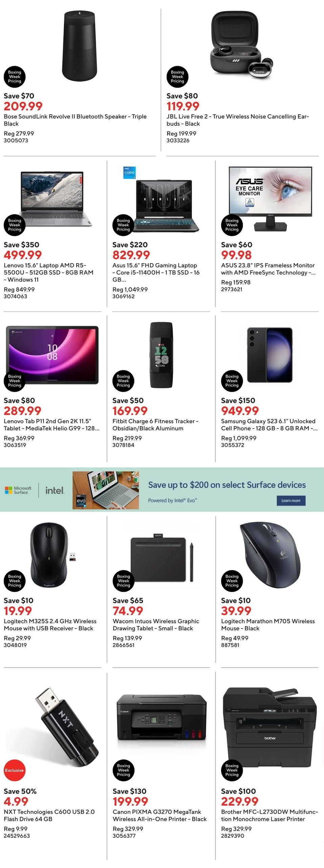
Task: Click the Intel Core badge above Asus laptop
Action: point(129,173)
